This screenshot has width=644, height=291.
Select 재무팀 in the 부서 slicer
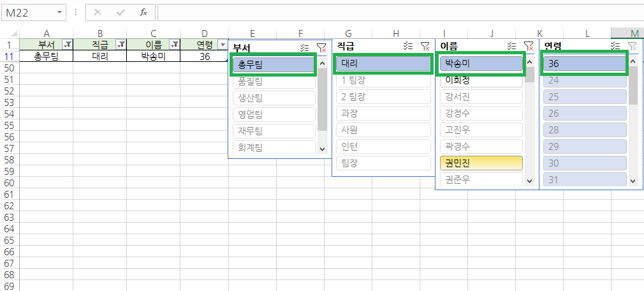tap(274, 131)
